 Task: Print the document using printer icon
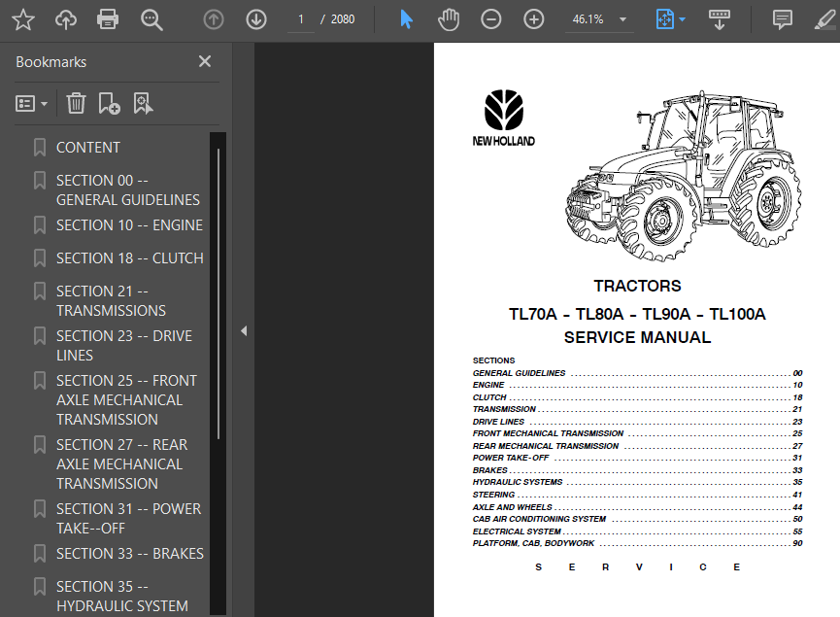108,19
